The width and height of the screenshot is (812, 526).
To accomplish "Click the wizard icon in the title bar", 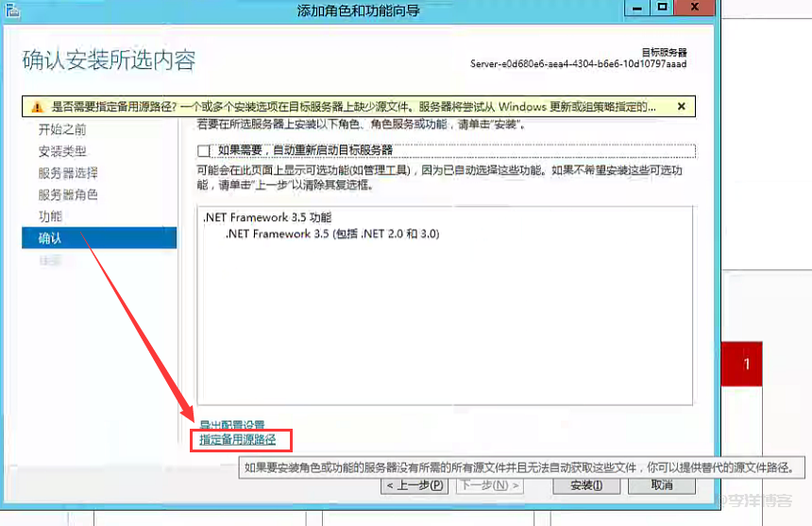I will tap(13, 9).
